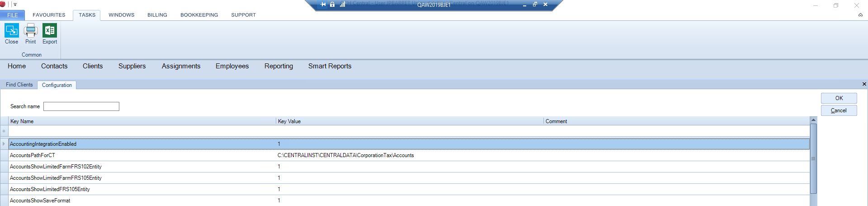Go to the Reporting section
This screenshot has width=868, height=206.
278,66
